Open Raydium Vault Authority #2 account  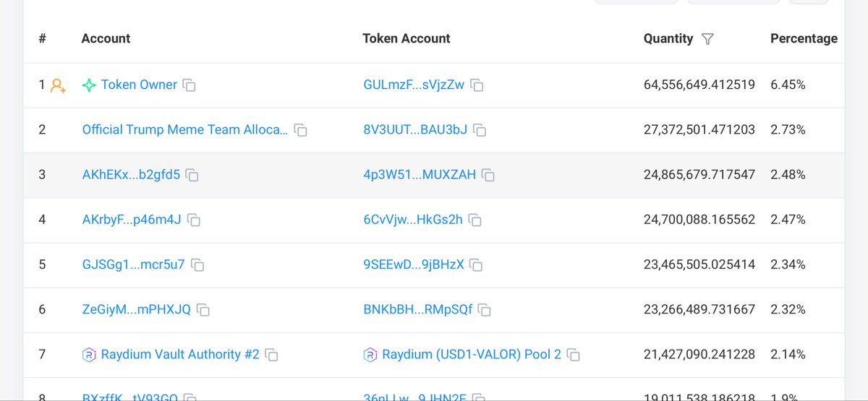pos(179,354)
